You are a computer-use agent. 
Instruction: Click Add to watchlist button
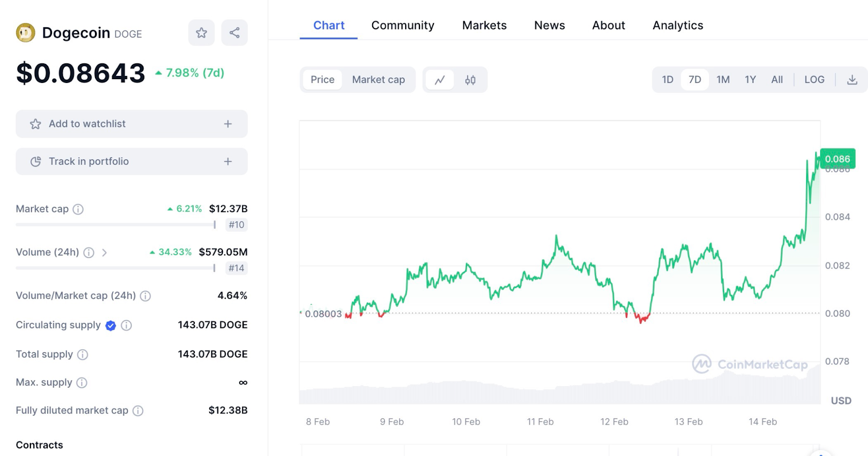tap(132, 124)
